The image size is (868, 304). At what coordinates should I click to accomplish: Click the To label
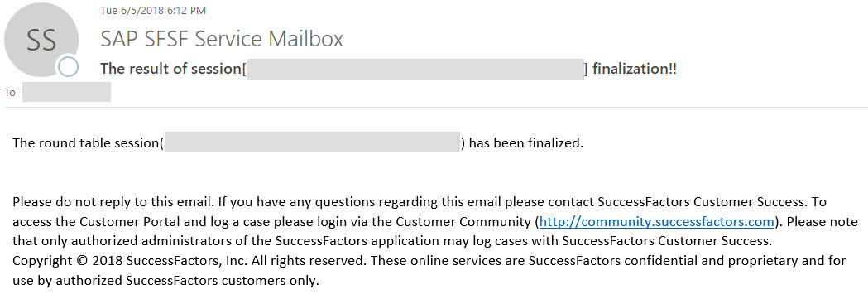coord(9,93)
